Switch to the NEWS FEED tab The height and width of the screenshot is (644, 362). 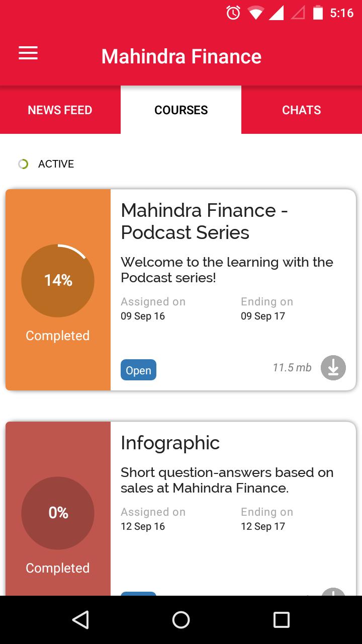(x=60, y=110)
